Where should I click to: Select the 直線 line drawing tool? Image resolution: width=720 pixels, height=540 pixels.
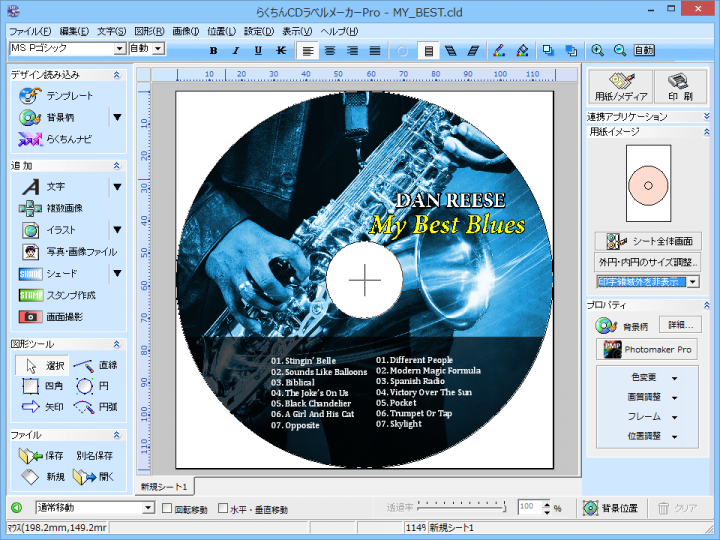pos(96,365)
